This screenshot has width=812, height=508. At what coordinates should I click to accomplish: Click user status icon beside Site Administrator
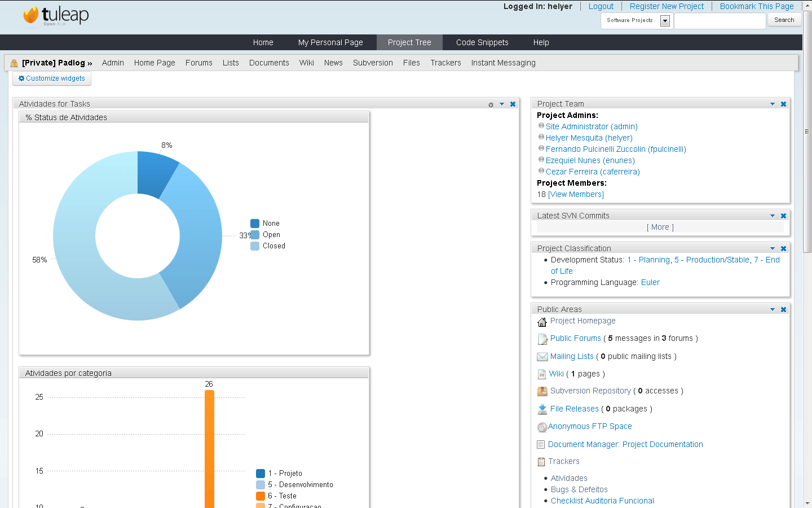coord(541,126)
